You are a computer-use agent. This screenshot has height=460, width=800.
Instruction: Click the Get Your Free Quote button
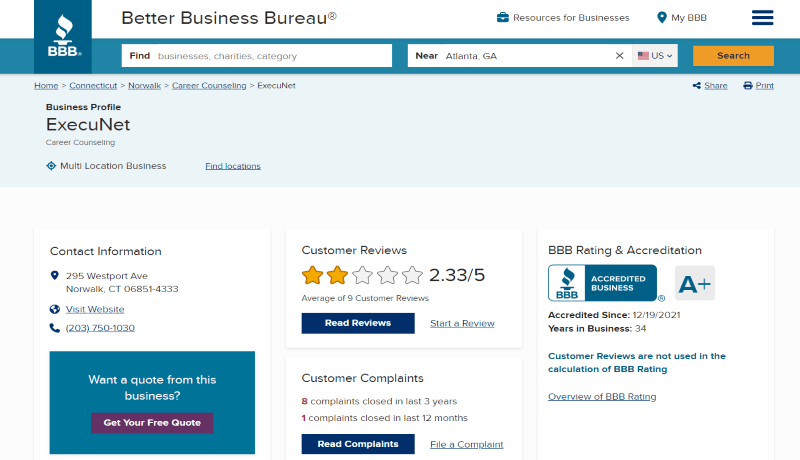(152, 423)
